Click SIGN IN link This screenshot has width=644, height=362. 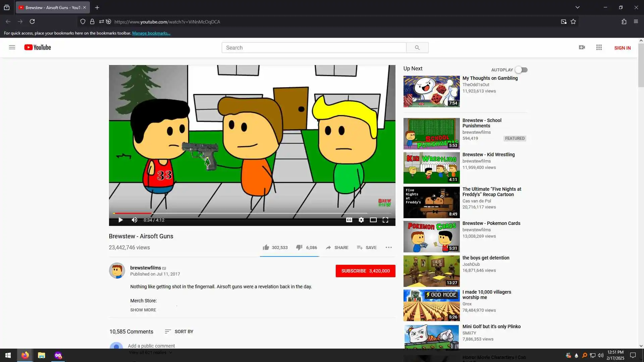pos(622,48)
